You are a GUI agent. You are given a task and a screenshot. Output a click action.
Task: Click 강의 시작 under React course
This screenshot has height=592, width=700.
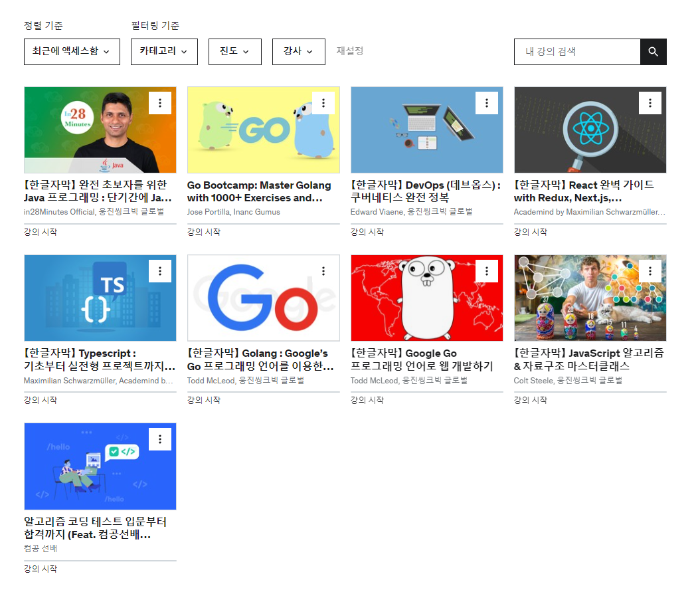click(531, 232)
